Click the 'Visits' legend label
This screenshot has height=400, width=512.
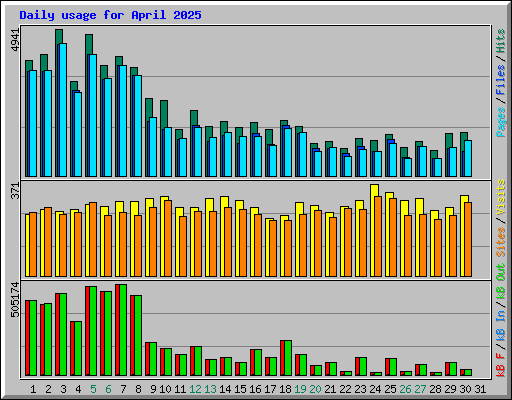500,197
